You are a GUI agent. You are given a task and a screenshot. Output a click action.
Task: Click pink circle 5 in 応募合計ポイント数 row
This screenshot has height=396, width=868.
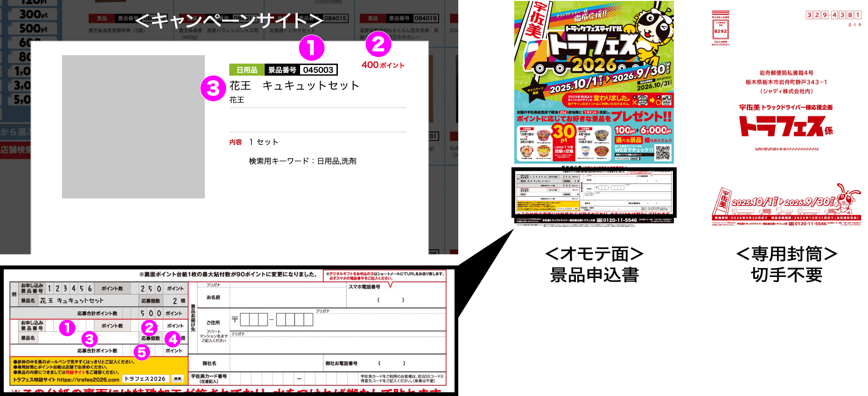click(x=142, y=352)
